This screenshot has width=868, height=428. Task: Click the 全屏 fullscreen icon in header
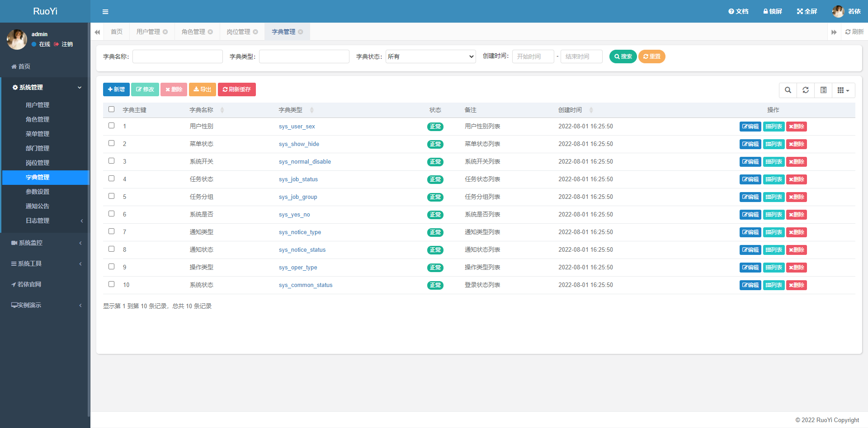(807, 11)
